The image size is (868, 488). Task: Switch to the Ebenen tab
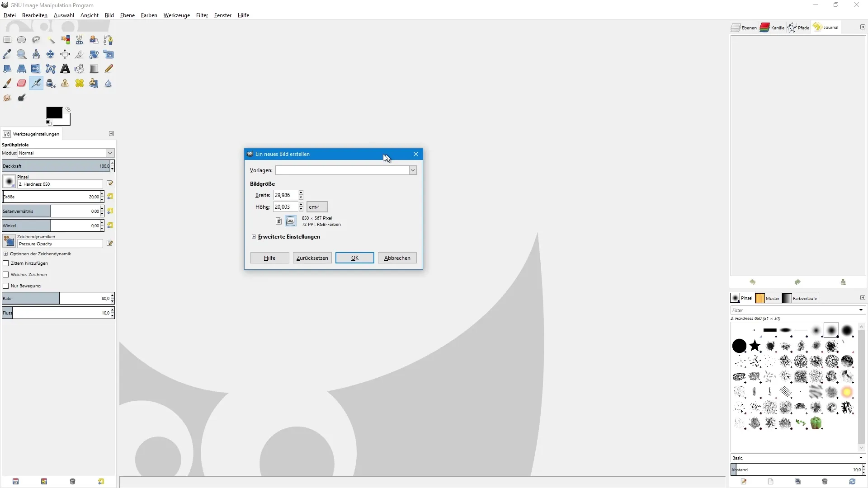coord(744,28)
